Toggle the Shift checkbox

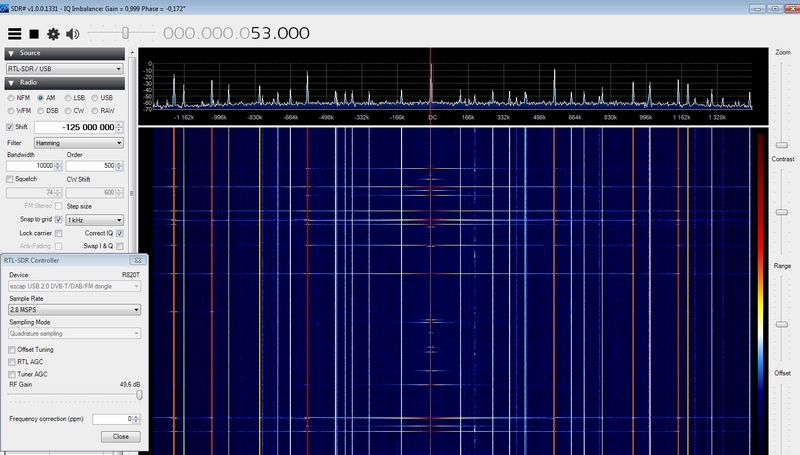[x=10, y=127]
